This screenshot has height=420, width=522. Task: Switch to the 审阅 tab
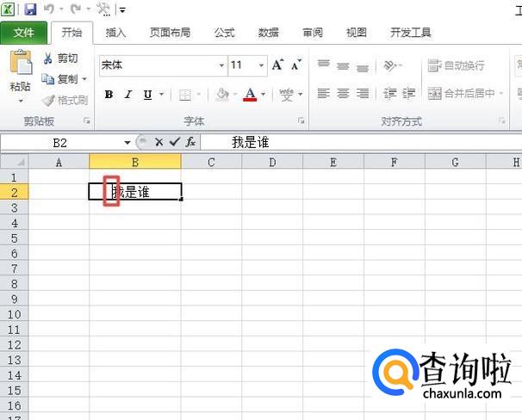[313, 33]
